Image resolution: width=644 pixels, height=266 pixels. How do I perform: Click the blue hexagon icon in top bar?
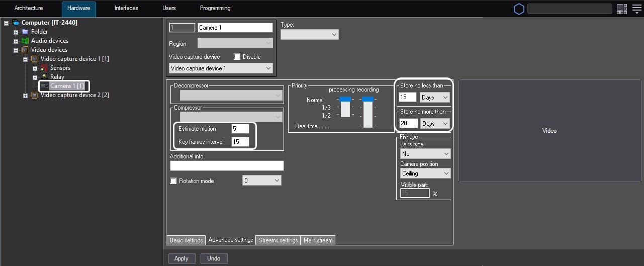[x=519, y=9]
